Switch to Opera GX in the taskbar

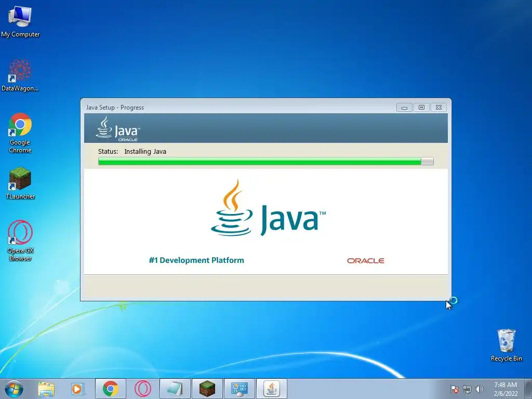(x=143, y=389)
